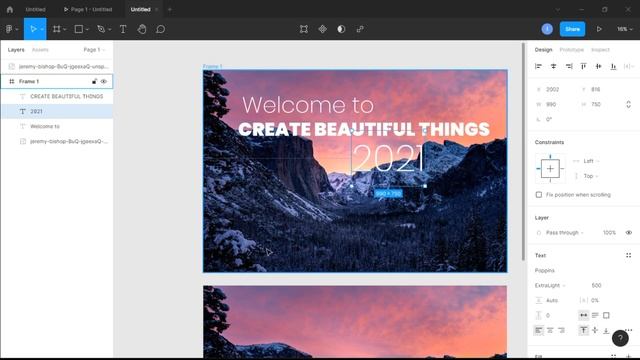Viewport: 640px width, 360px height.
Task: Set text align center
Action: pos(550,330)
